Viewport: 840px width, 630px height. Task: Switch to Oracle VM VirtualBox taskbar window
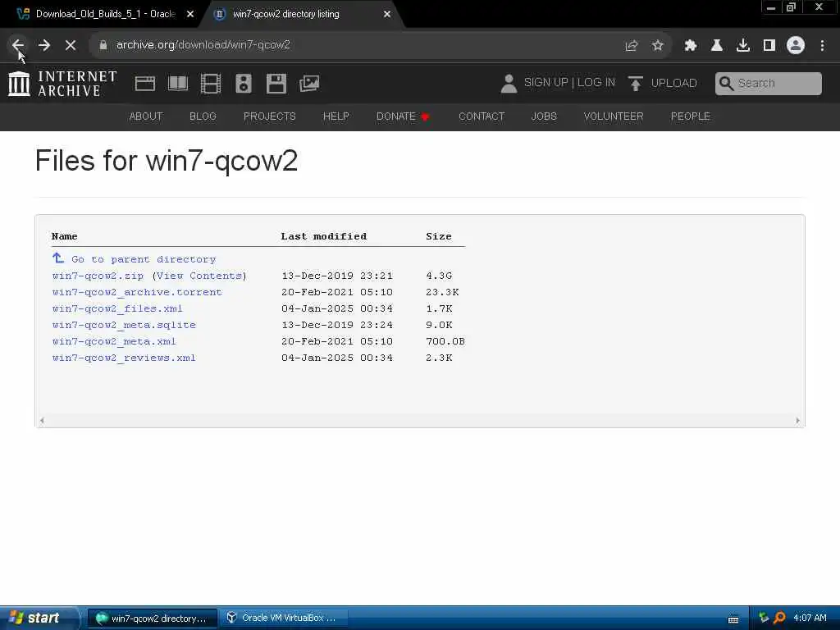tap(283, 619)
